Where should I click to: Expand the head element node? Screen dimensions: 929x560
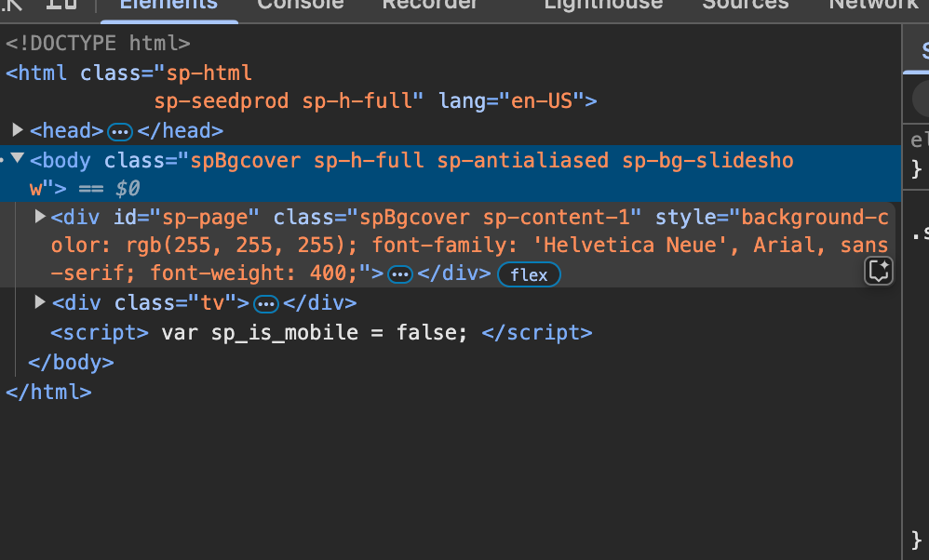click(18, 130)
